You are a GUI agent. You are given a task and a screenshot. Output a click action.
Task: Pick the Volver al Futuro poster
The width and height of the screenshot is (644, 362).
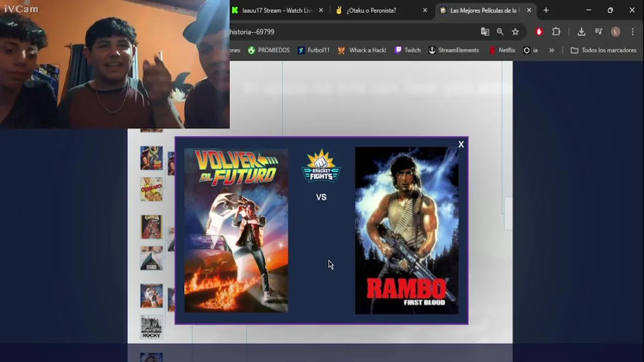[x=236, y=230]
